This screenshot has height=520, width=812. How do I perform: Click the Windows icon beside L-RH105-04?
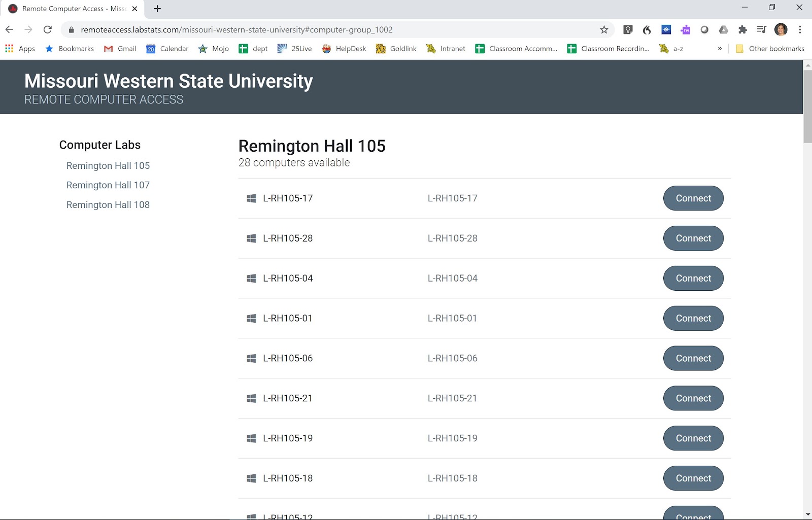tap(251, 279)
